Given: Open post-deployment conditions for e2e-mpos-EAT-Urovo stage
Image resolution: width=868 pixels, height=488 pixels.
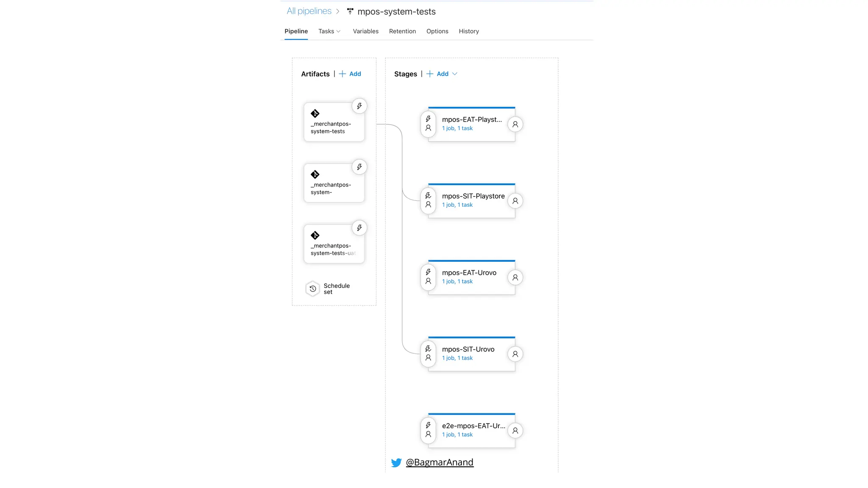Looking at the screenshot, I should (515, 431).
